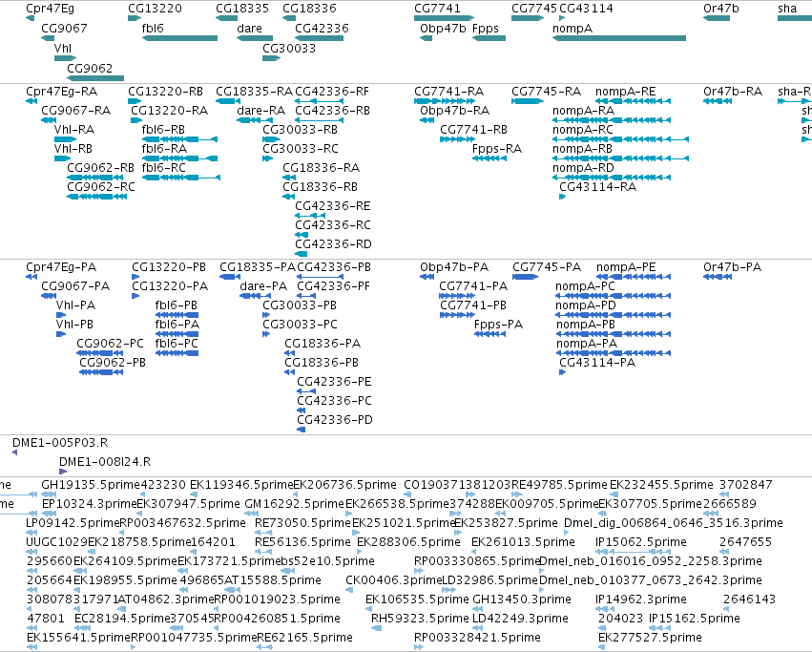Select protein CG42336-PE
This screenshot has width=812, height=652.
(334, 382)
